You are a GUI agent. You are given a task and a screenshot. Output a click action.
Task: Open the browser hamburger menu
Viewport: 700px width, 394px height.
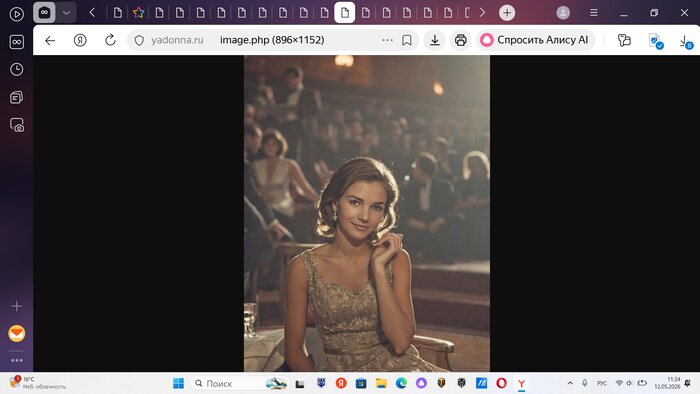(x=594, y=13)
